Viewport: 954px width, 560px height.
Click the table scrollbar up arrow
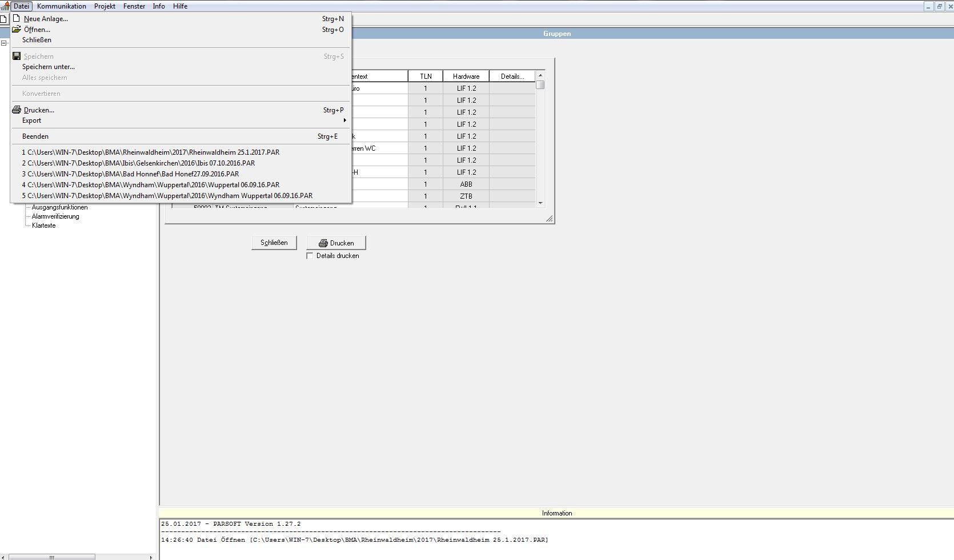(x=540, y=75)
